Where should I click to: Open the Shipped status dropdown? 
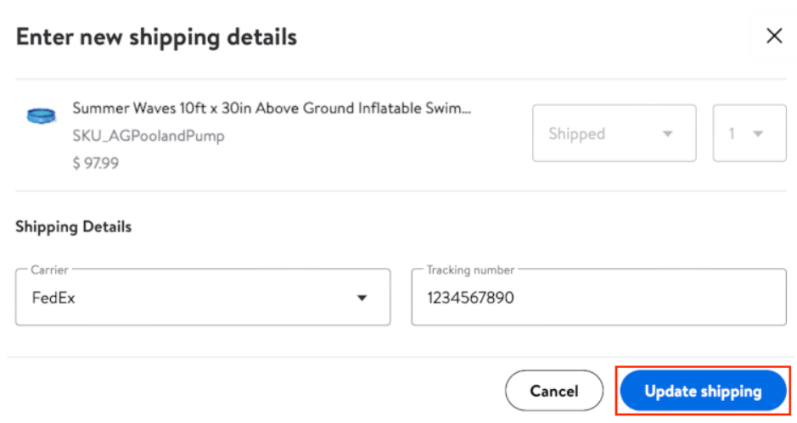click(x=614, y=133)
